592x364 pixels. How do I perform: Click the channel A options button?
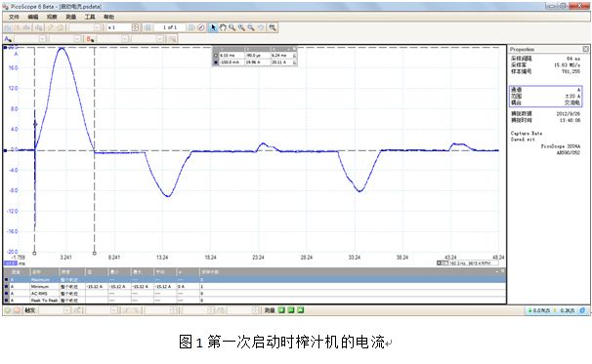click(x=8, y=39)
